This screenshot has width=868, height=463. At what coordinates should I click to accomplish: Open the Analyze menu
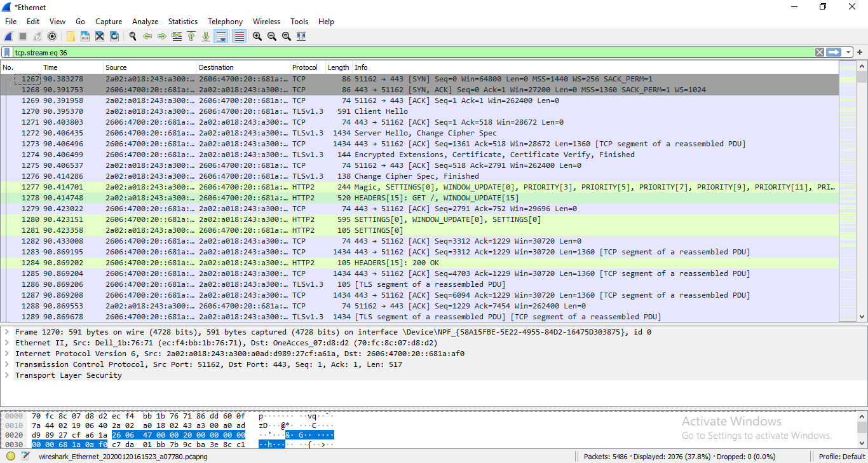pyautogui.click(x=145, y=22)
